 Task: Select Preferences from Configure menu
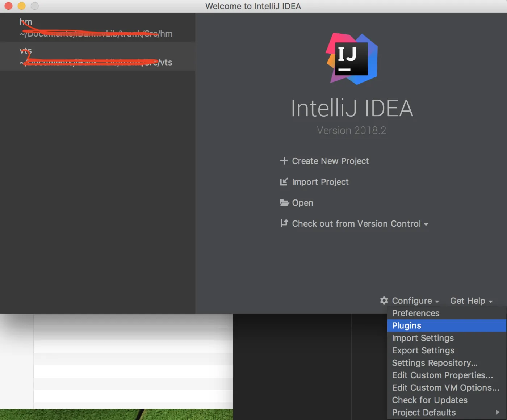coord(447,313)
